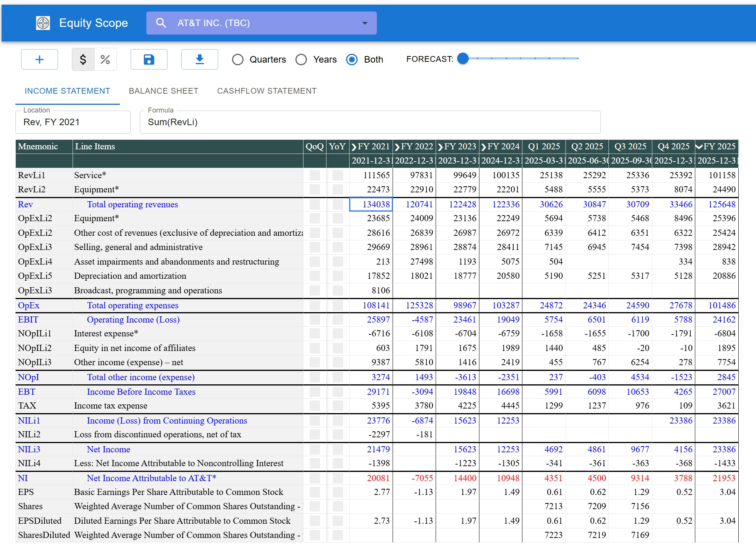
Task: Click the search magnifier icon
Action: click(x=161, y=23)
